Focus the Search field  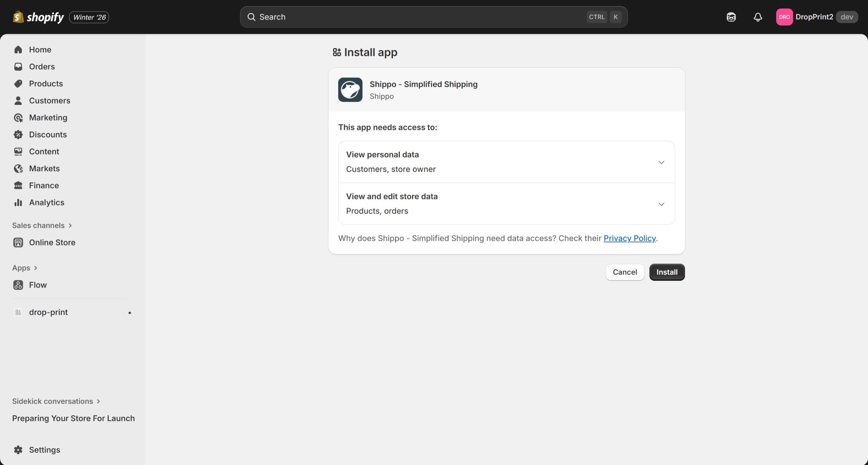[x=434, y=17]
